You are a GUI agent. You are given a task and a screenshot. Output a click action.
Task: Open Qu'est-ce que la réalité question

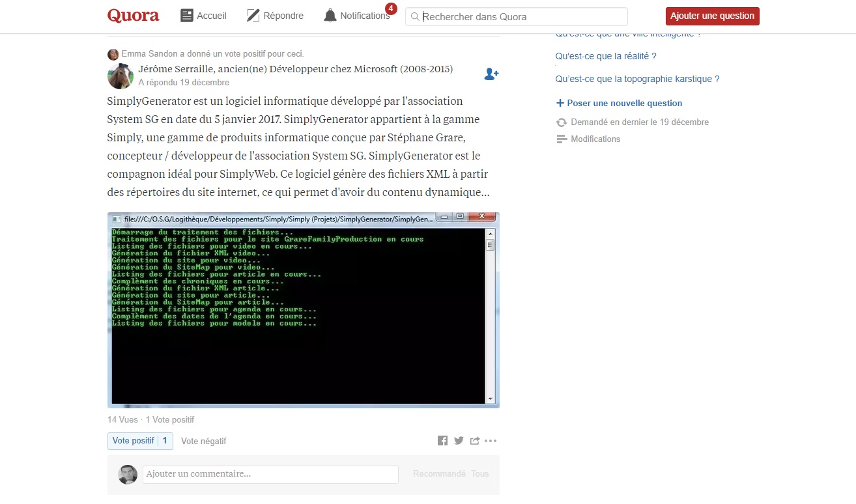coord(606,57)
